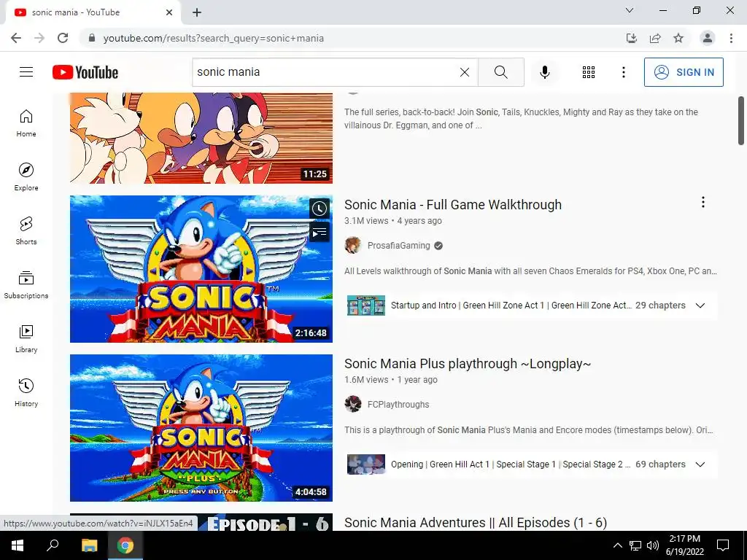This screenshot has width=747, height=560.
Task: Add Full Game Walkthrough to Watch Later
Action: 320,209
